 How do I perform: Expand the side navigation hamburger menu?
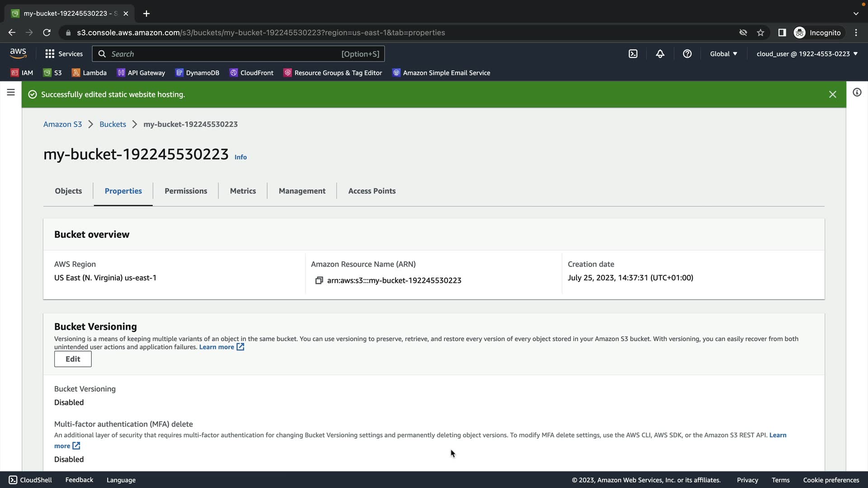pyautogui.click(x=11, y=93)
